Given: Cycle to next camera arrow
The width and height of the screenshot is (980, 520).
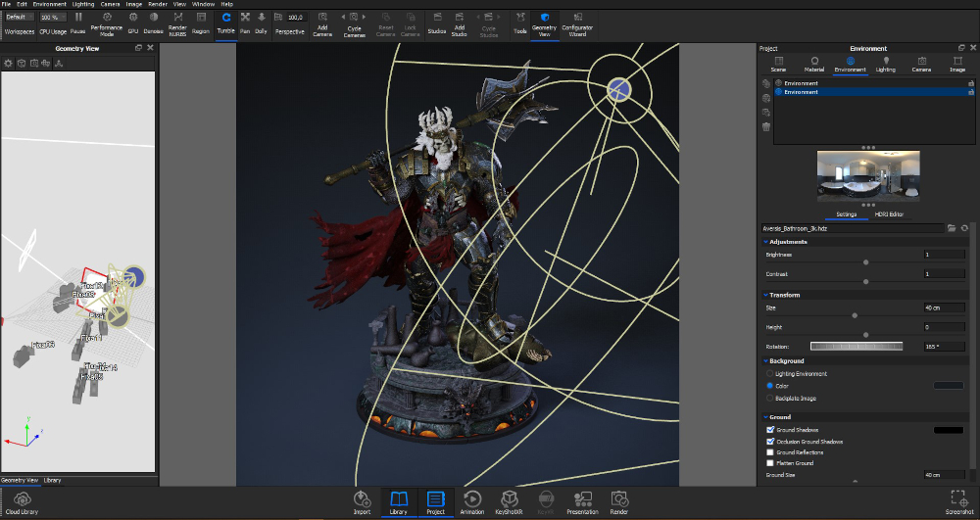Looking at the screenshot, I should 365,17.
